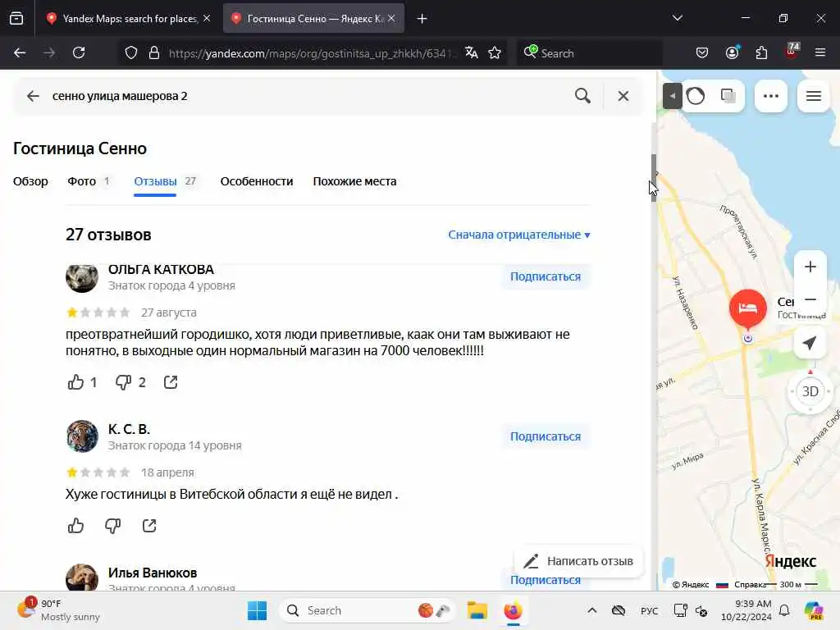Switch input language РУС in tray
Viewport: 840px width, 630px height.
pos(650,610)
